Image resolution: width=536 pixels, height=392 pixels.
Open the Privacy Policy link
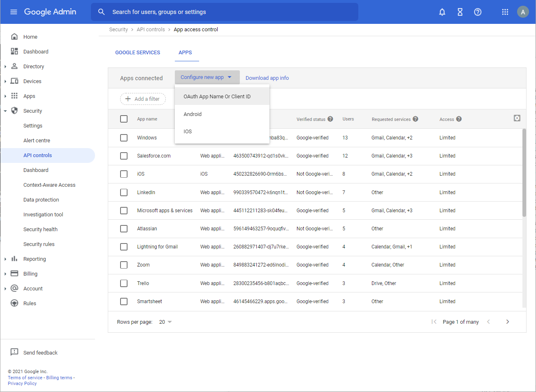coord(22,383)
